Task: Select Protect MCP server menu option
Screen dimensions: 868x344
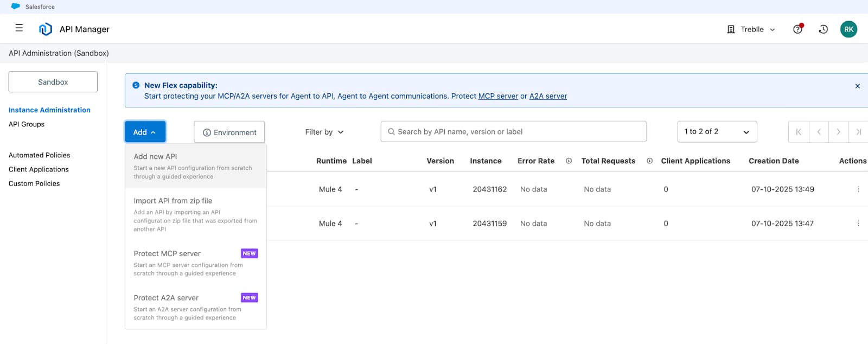Action: pyautogui.click(x=196, y=263)
